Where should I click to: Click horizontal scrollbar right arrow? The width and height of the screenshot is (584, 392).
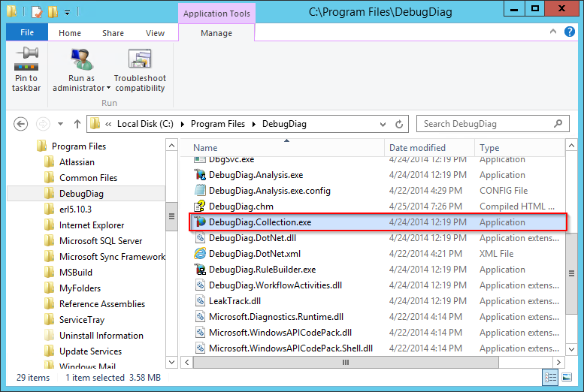[x=558, y=362]
